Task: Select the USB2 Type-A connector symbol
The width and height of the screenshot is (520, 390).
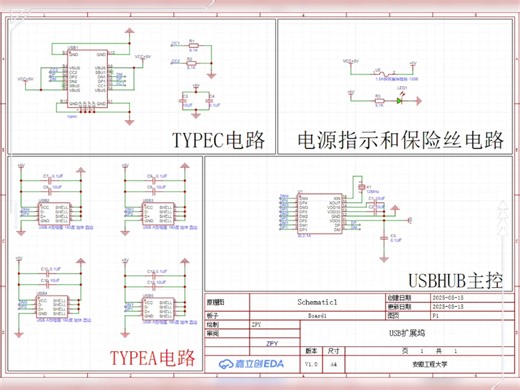Action: click(54, 213)
